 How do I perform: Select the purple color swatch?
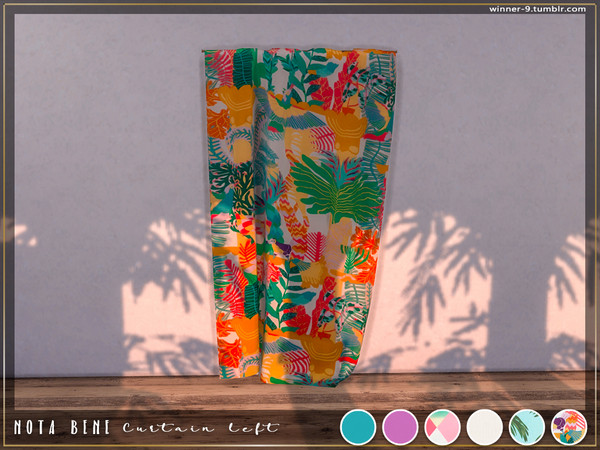click(400, 427)
